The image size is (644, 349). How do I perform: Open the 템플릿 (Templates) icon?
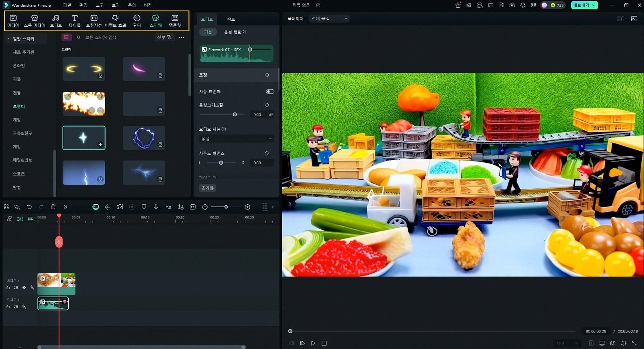(174, 21)
